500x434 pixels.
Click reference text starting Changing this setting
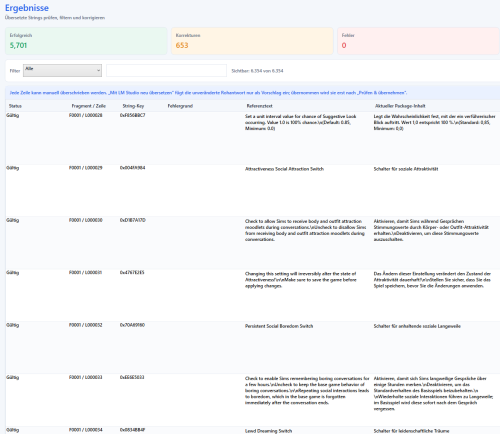[301, 280]
